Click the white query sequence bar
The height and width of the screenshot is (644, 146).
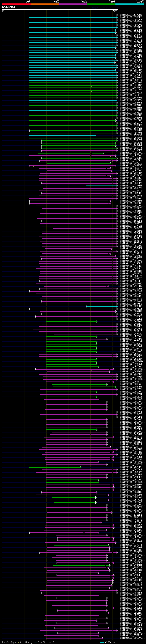tap(60, 10)
